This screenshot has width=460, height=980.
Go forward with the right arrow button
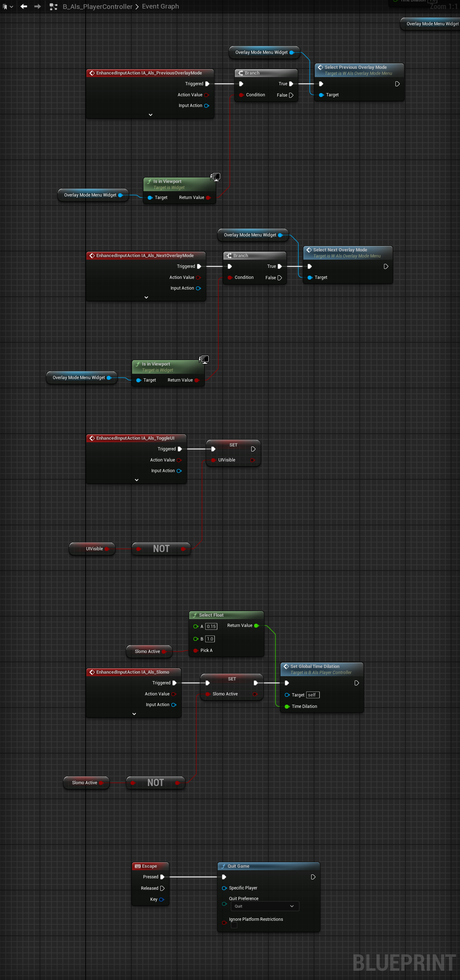[x=37, y=6]
